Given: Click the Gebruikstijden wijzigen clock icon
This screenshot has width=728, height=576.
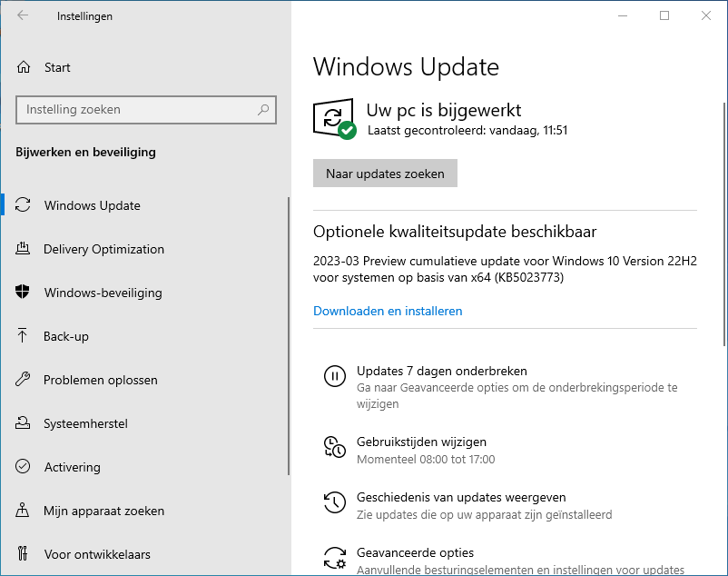Looking at the screenshot, I should coord(334,446).
